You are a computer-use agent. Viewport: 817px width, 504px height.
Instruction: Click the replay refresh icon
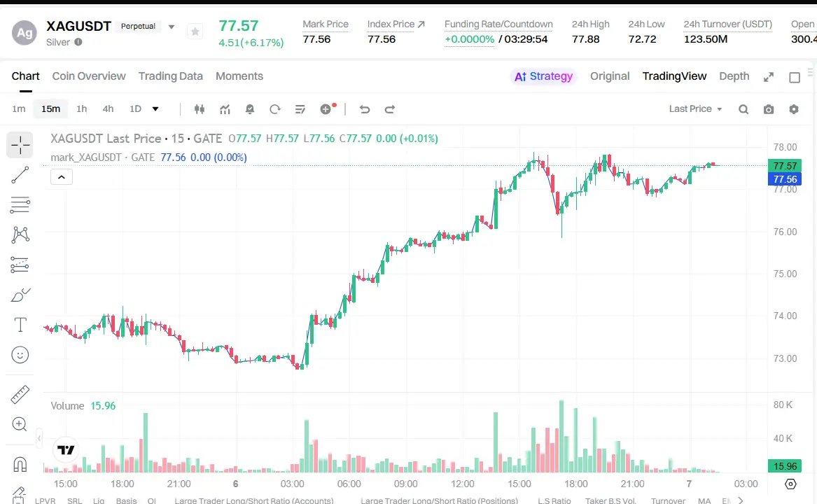(x=274, y=109)
